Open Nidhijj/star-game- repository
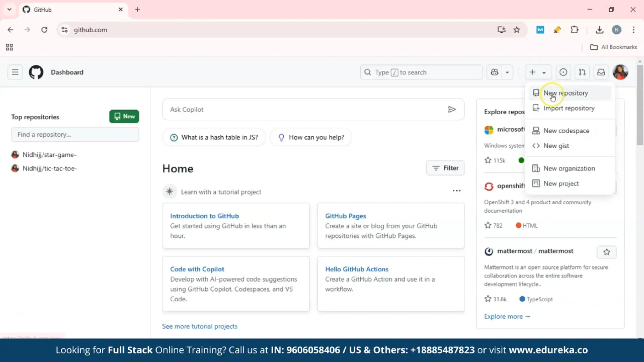The image size is (644, 362). [x=49, y=155]
